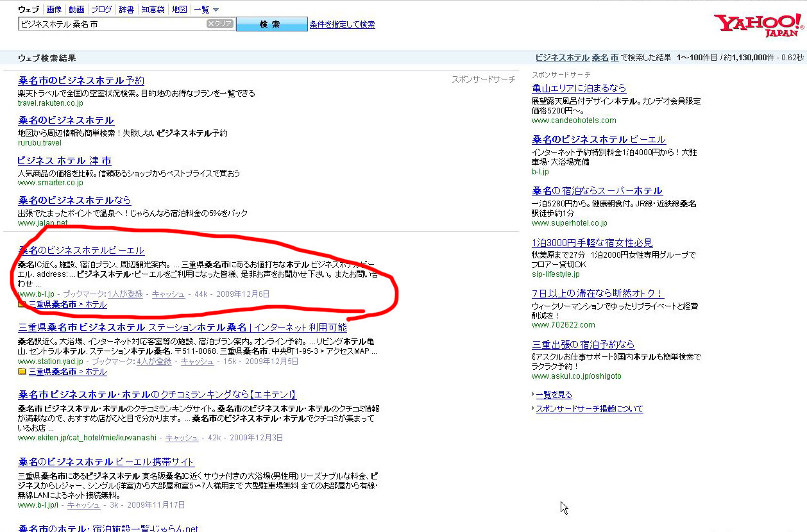Switch to the 知恵袋 tab
This screenshot has height=532, width=807.
pos(153,10)
